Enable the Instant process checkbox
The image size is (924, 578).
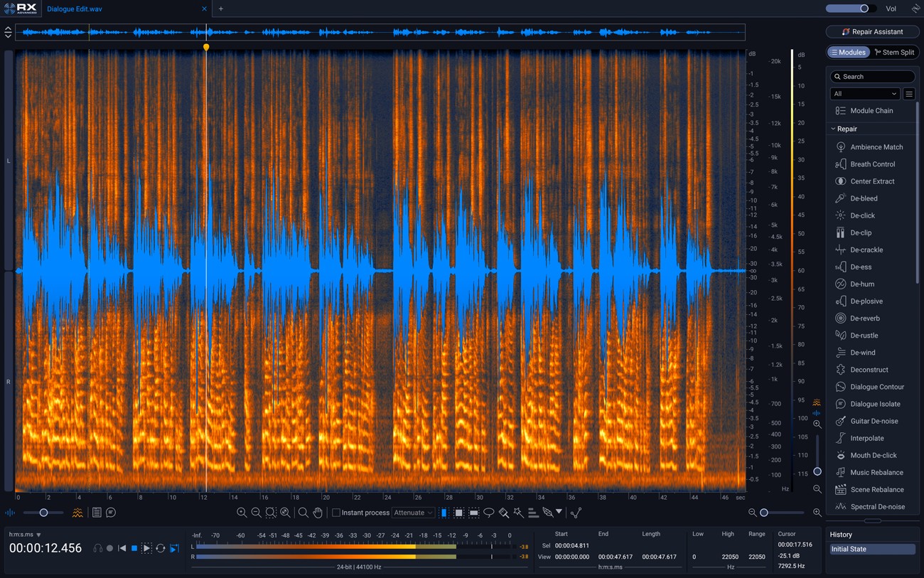[336, 512]
